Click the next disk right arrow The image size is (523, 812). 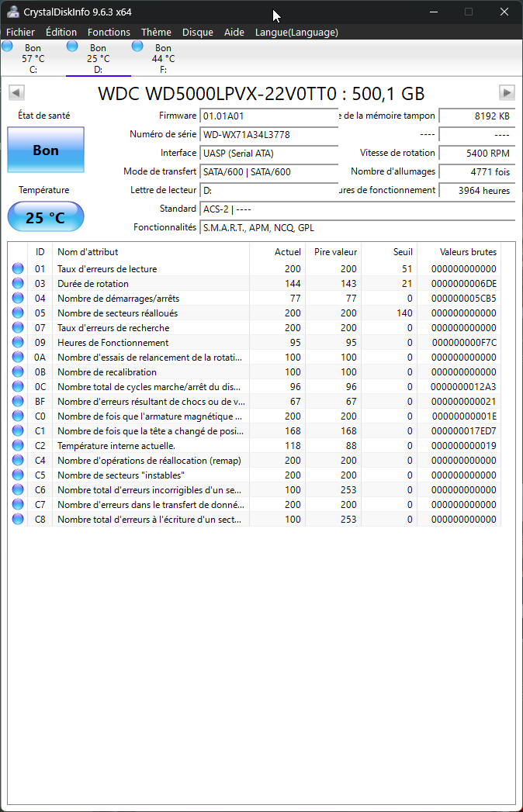(x=507, y=93)
